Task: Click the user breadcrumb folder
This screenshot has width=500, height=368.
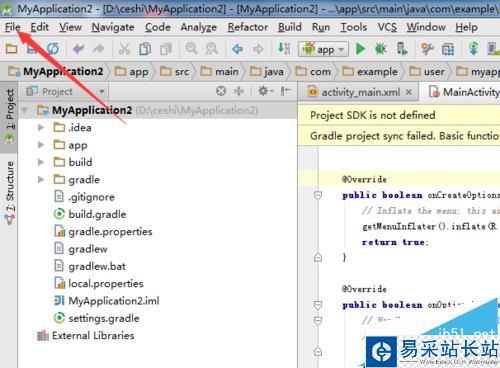Action: pyautogui.click(x=427, y=72)
